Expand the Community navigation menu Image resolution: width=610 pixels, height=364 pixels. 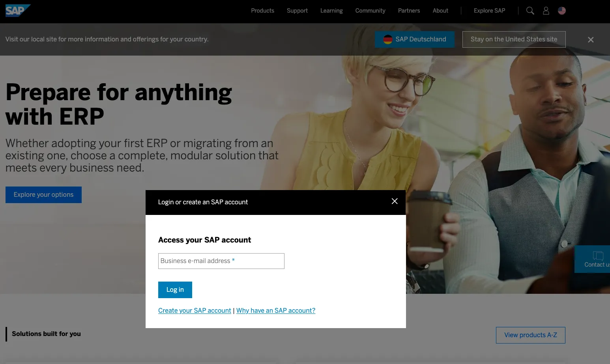[370, 11]
